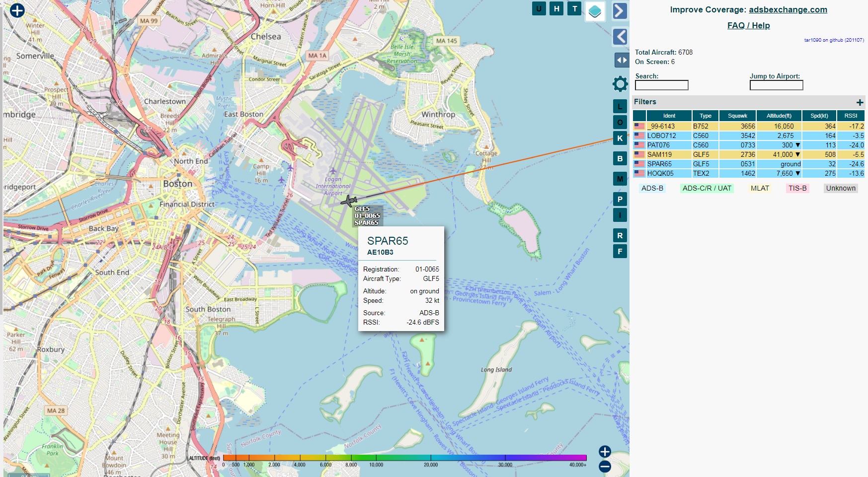This screenshot has width=868, height=477.
Task: Toggle sidebar width with double-arrow button
Action: click(x=622, y=60)
